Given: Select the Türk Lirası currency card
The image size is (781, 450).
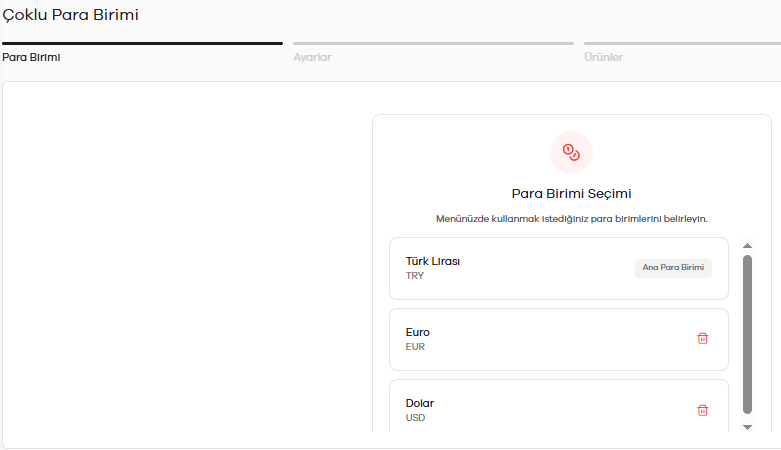Looking at the screenshot, I should coord(559,269).
